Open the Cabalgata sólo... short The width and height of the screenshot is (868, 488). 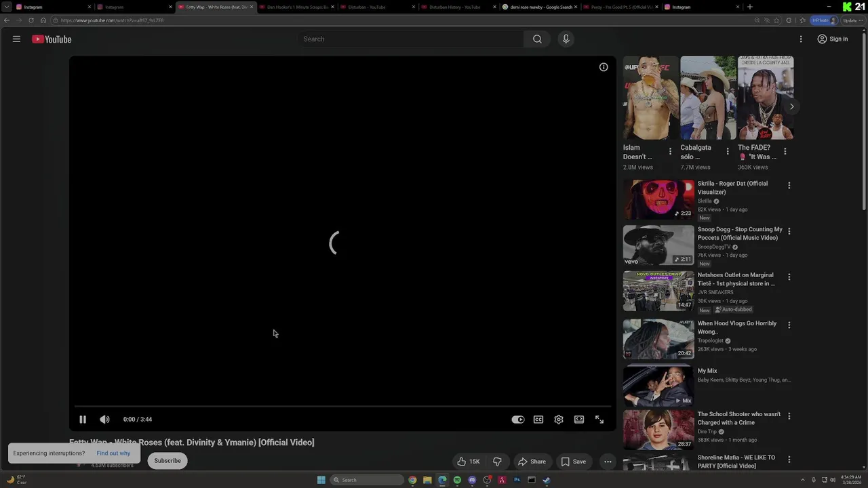point(708,98)
